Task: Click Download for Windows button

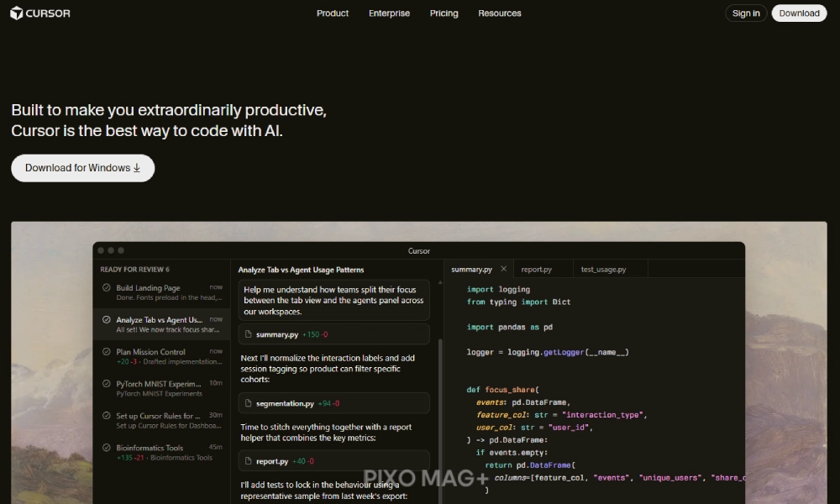Action: pos(83,168)
